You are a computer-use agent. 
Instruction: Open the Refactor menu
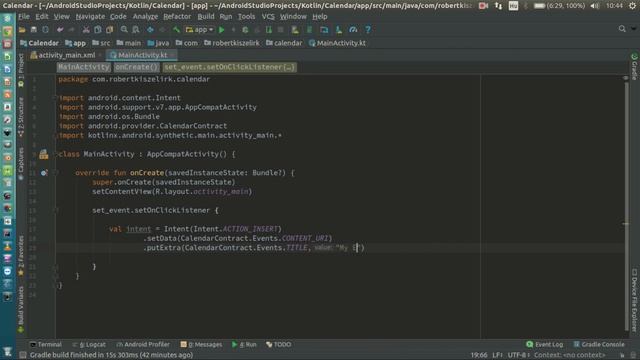point(177,17)
